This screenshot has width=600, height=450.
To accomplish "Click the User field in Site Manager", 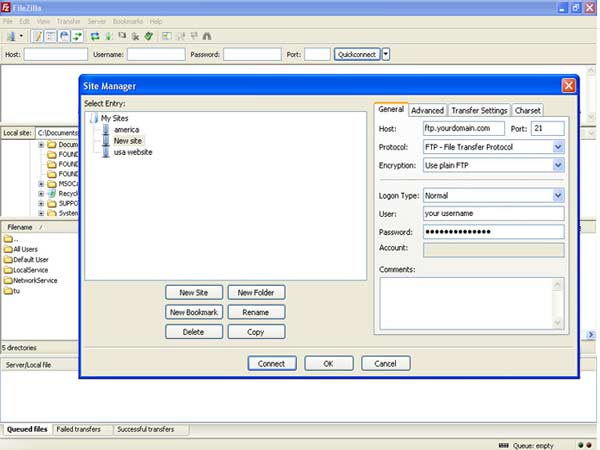I will click(493, 214).
